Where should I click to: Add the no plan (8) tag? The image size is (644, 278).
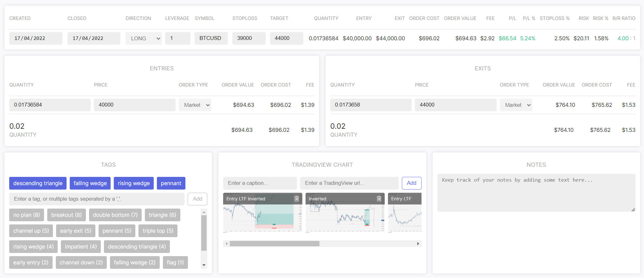tap(27, 215)
